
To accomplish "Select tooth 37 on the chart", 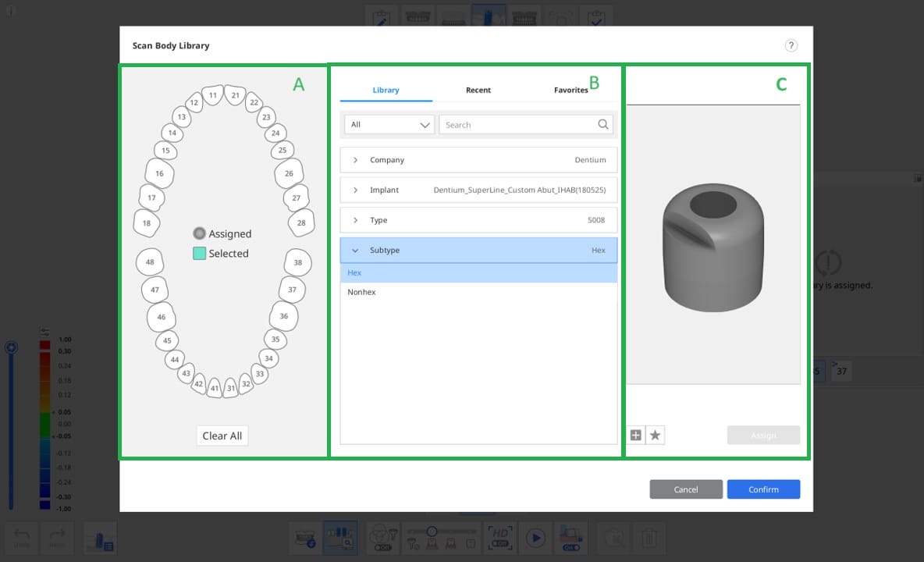I will 293,290.
